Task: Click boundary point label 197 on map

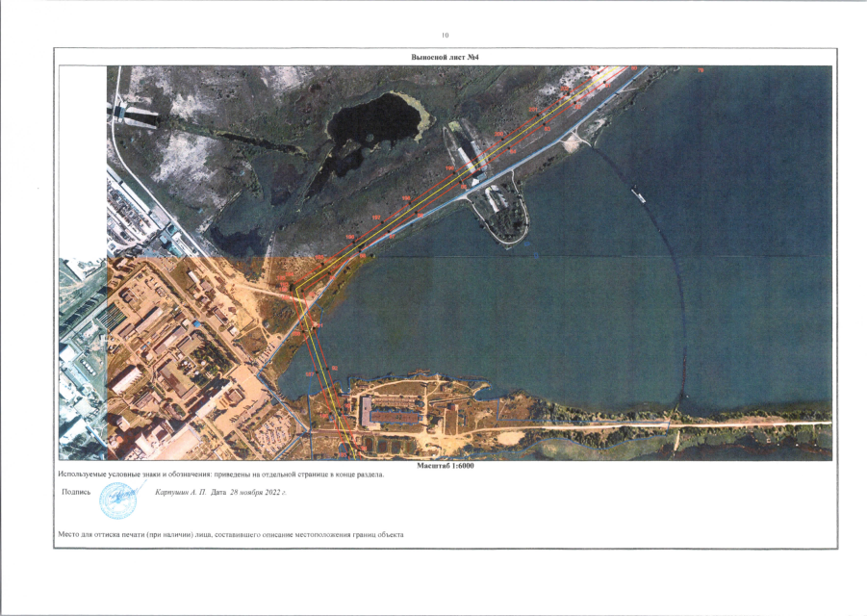Action: click(x=376, y=218)
